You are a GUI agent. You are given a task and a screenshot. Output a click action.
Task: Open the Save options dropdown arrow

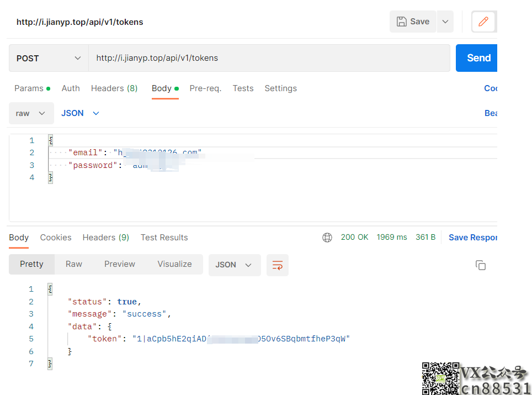pyautogui.click(x=445, y=22)
